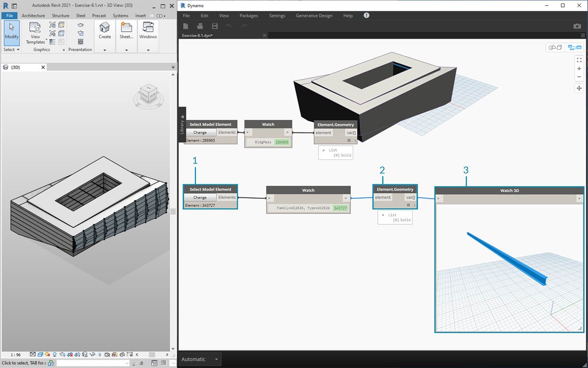Toggle the Library side panel
Viewport: 588px width, 368px height.
click(x=182, y=125)
